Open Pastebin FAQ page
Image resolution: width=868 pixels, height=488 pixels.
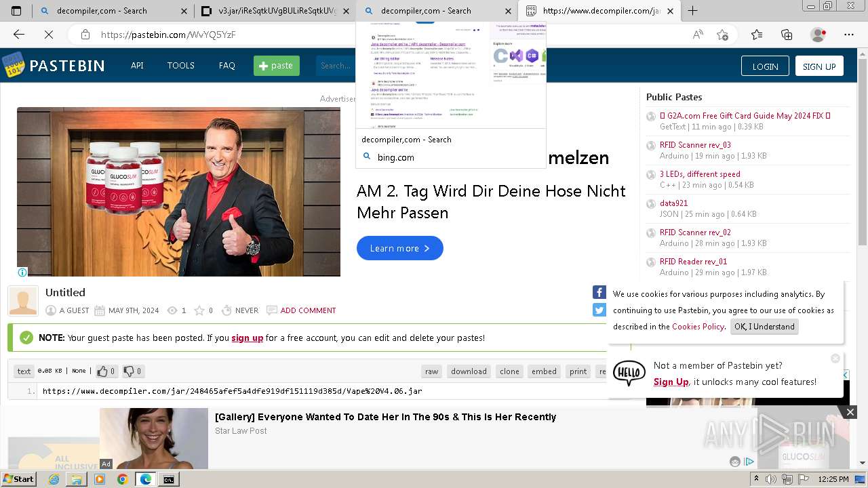pos(227,66)
